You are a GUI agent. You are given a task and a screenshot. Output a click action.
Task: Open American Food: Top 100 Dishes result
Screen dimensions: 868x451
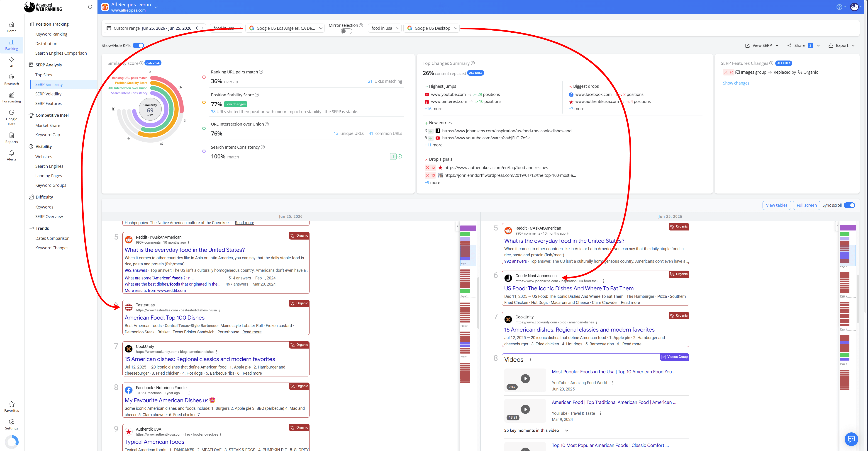click(164, 318)
